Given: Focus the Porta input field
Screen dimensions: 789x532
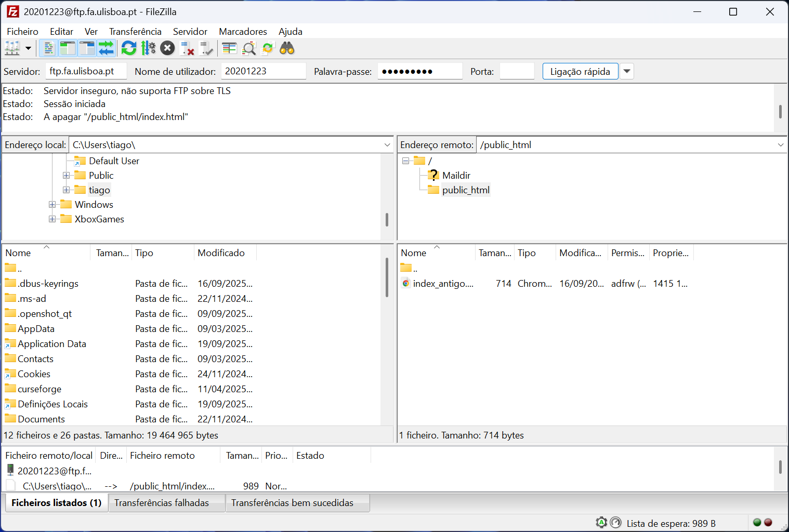Looking at the screenshot, I should (517, 71).
